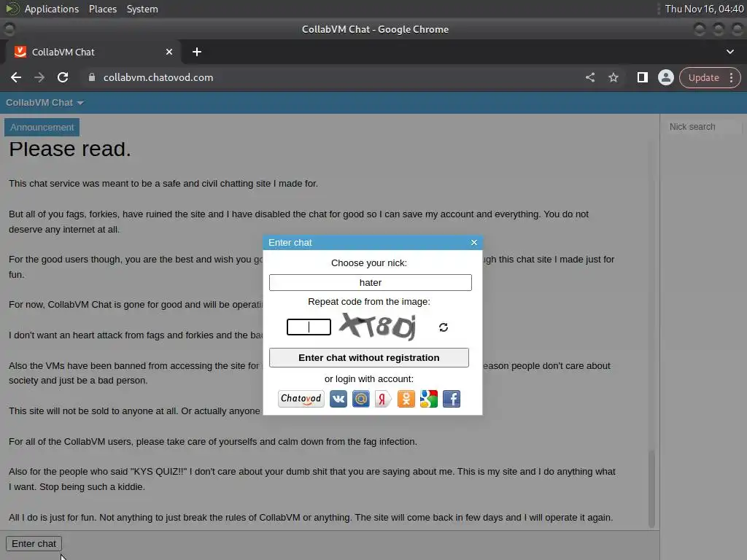747x560 pixels.
Task: Click the 'Please read.' heading
Action: (69, 149)
